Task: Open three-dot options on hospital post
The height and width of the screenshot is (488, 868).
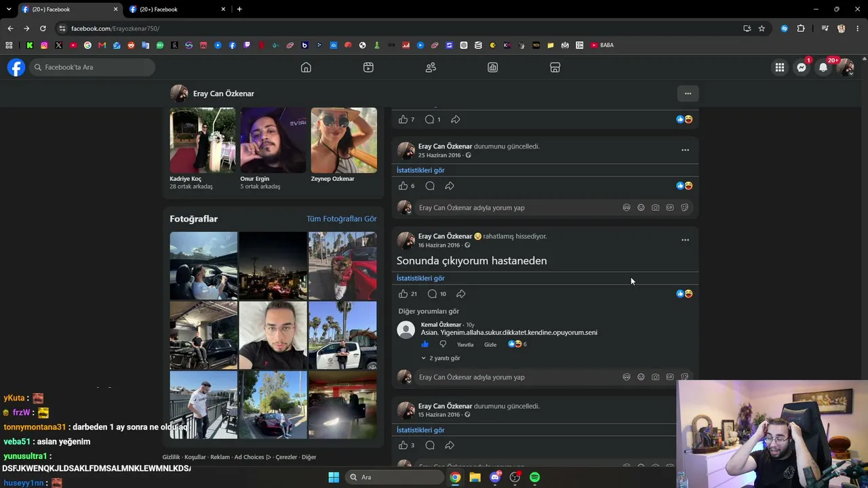Action: [x=685, y=240]
